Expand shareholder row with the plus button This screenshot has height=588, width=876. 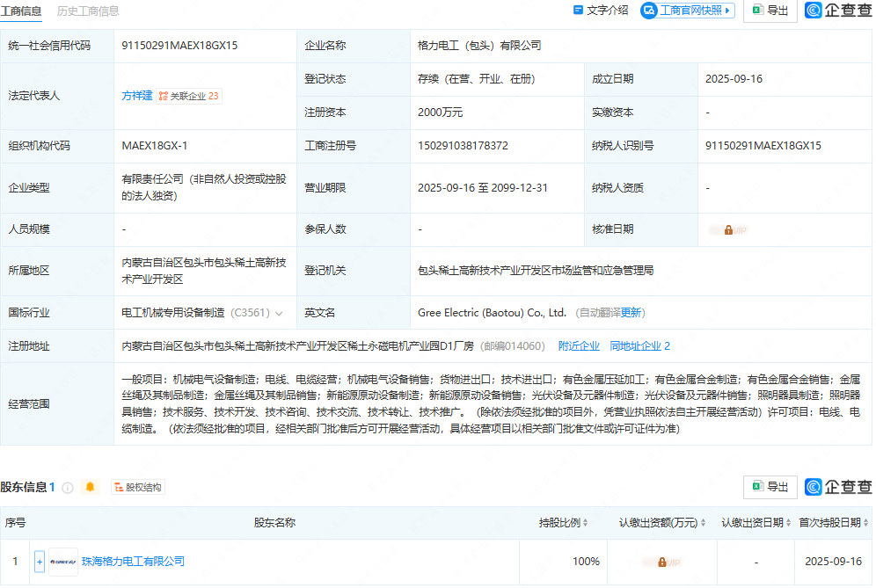click(x=39, y=561)
